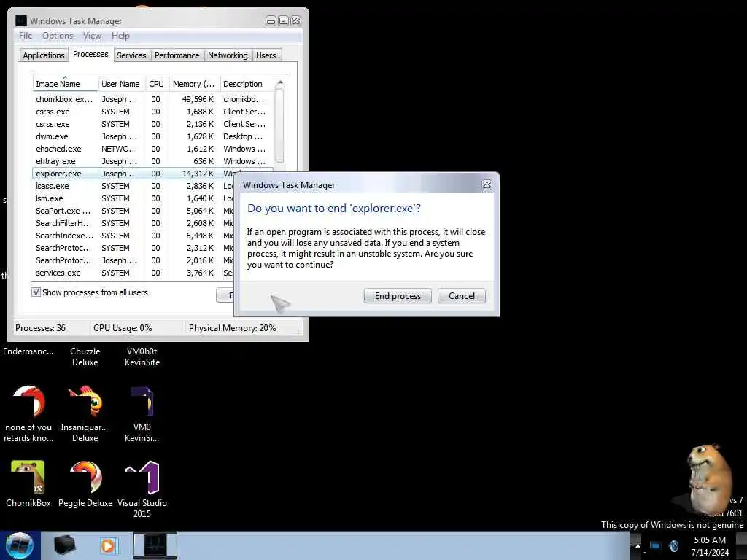Image resolution: width=747 pixels, height=560 pixels.
Task: Select the dwm.exe process
Action: (x=152, y=136)
